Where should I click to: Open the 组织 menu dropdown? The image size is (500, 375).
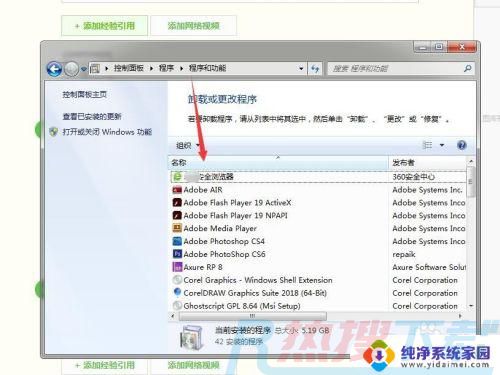pos(188,145)
